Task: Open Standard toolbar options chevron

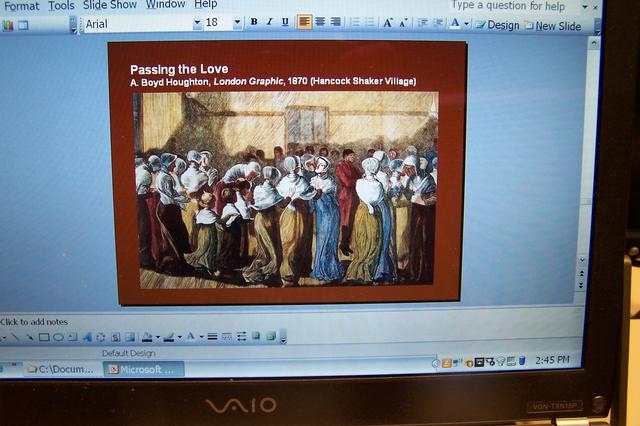Action: [x=73, y=24]
